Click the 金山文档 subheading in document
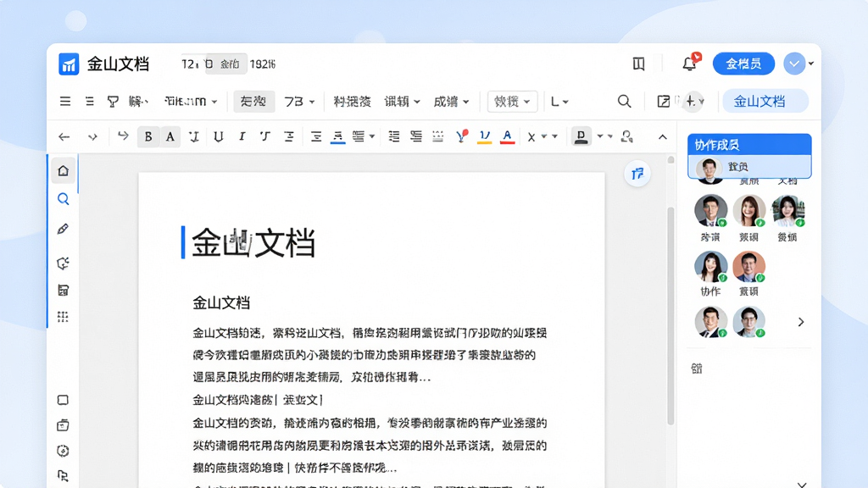The height and width of the screenshot is (488, 868). (221, 302)
